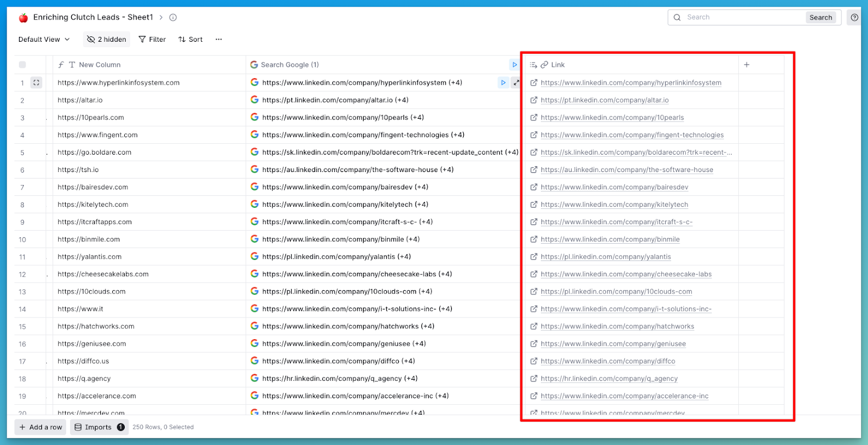This screenshot has width=868, height=445.
Task: Open the three-dot more options menu
Action: click(x=219, y=39)
